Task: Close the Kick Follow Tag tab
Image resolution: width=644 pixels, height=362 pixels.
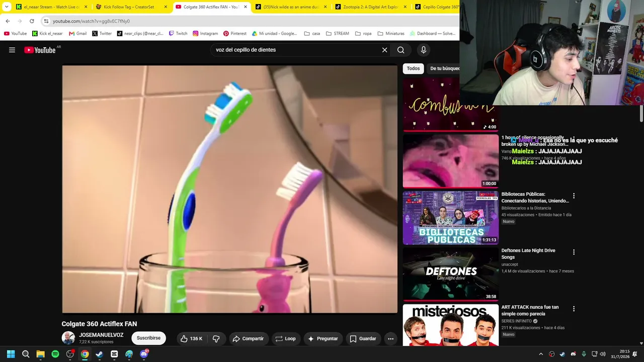Action: (166, 7)
